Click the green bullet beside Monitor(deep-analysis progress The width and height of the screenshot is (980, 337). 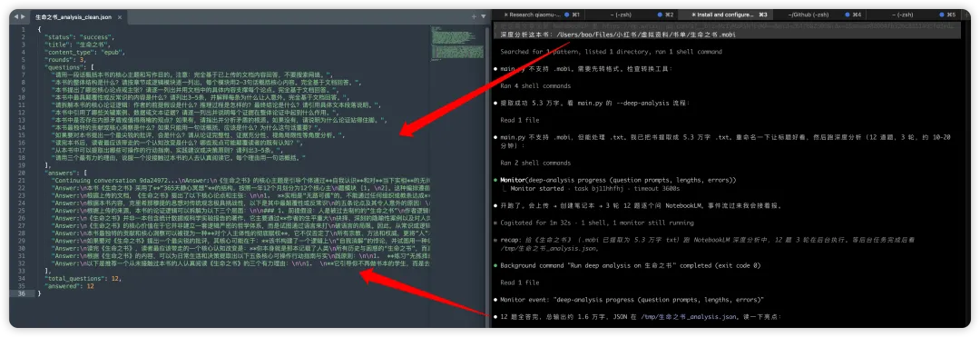pyautogui.click(x=495, y=180)
